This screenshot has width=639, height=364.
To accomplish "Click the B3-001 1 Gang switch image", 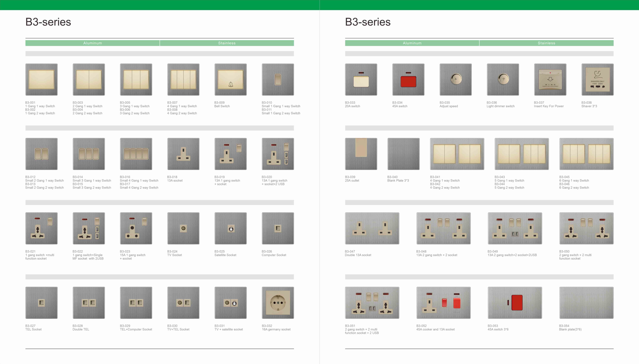I will coord(41,79).
